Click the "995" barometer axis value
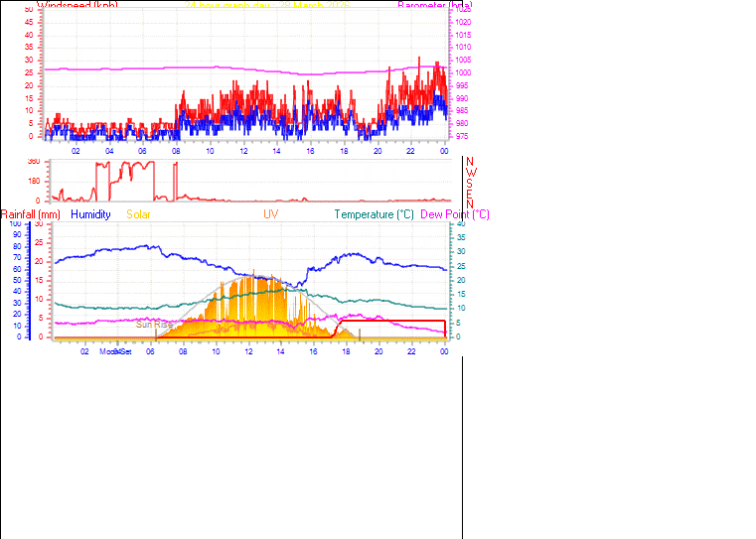 pos(461,85)
